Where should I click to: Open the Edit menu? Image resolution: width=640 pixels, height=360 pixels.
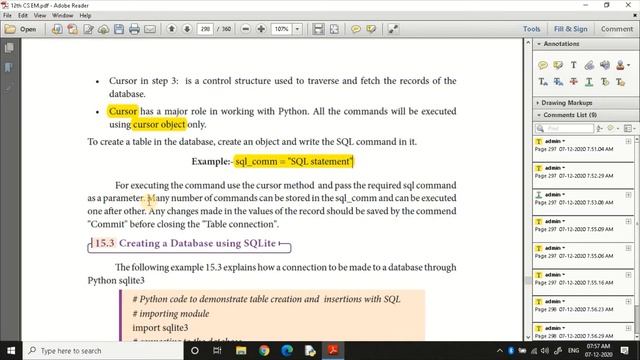[23, 16]
